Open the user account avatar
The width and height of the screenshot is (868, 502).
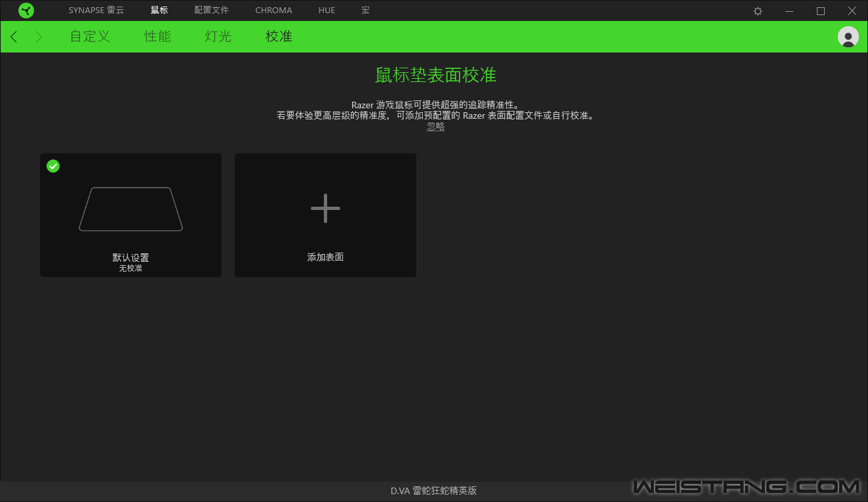[x=848, y=37]
